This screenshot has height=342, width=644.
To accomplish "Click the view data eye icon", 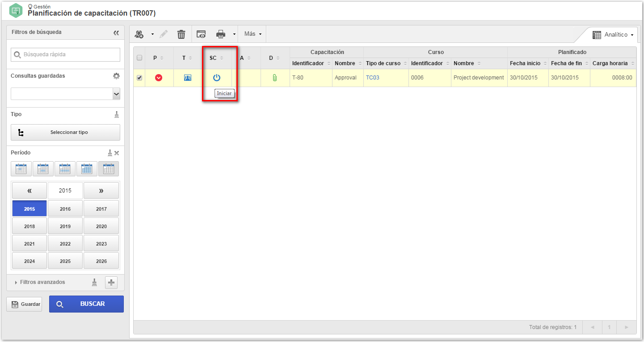I will tap(202, 34).
